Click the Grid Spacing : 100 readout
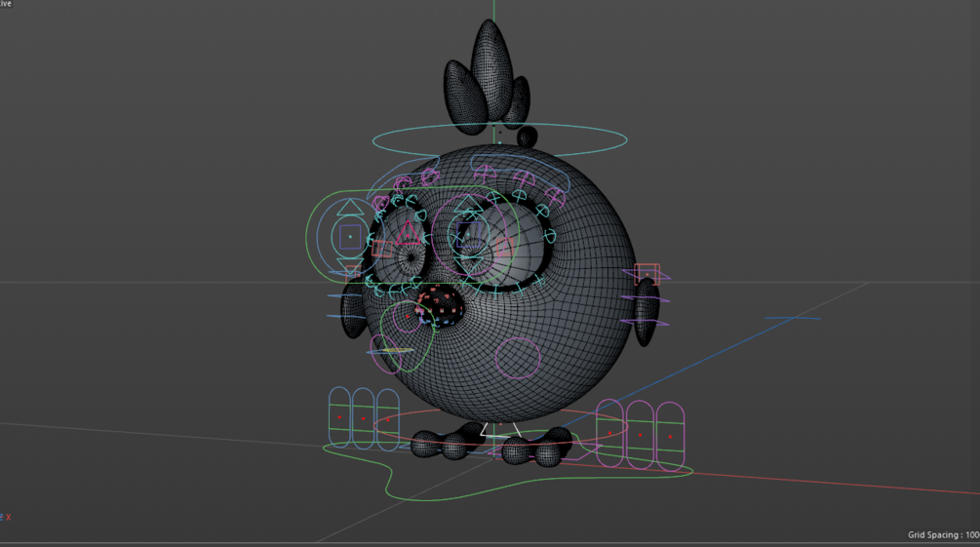Image resolution: width=980 pixels, height=547 pixels. [944, 534]
